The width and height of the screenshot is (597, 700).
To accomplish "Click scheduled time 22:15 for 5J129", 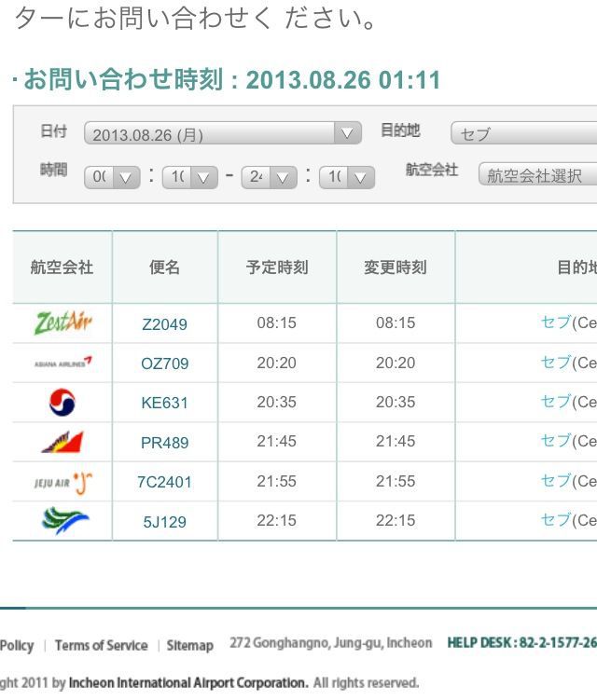I will tap(277, 520).
